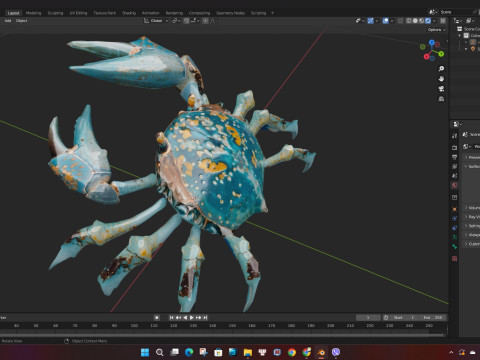
Task: Select material preview shading mode
Action: coord(421,21)
